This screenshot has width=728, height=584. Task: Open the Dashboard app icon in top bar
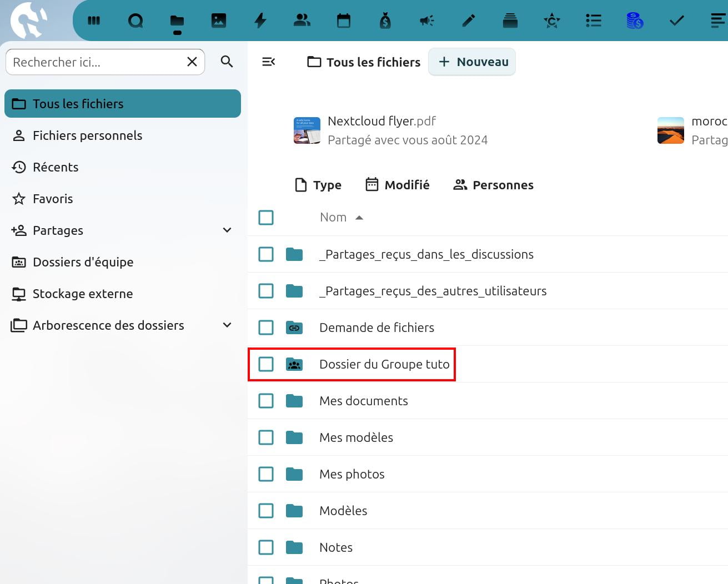pyautogui.click(x=94, y=21)
